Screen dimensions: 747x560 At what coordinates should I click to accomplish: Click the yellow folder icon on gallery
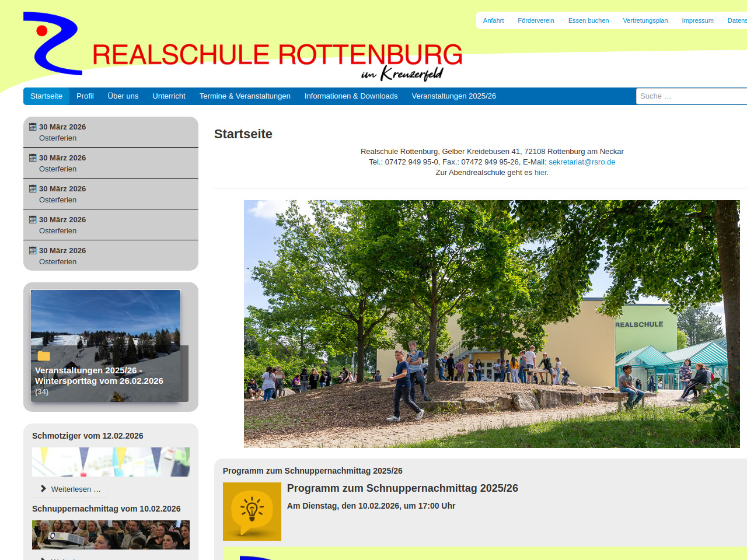coord(44,356)
